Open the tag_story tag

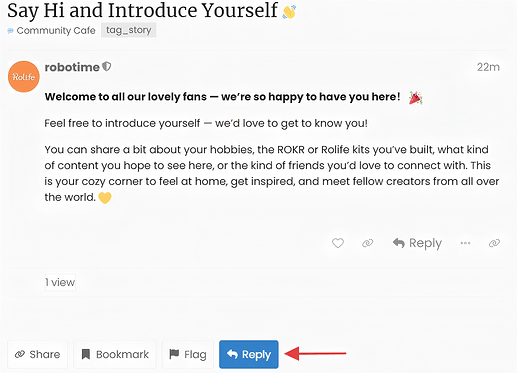pos(129,30)
